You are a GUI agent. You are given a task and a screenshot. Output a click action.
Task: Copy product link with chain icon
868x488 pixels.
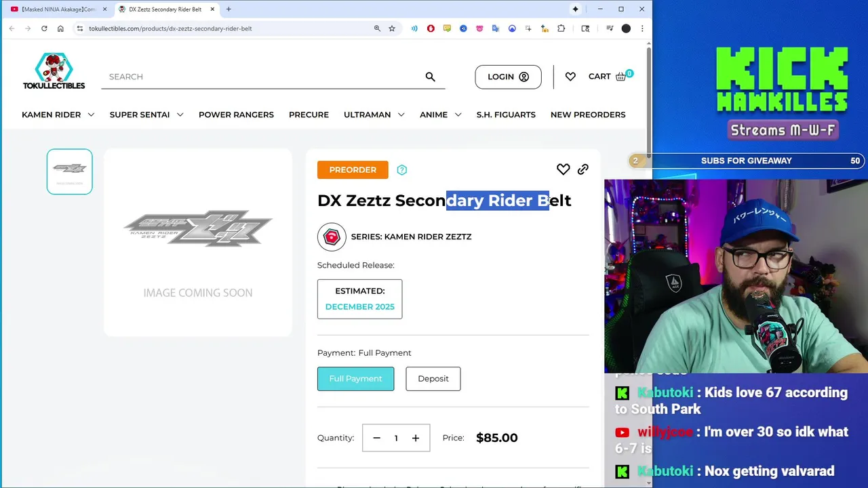[x=583, y=169]
